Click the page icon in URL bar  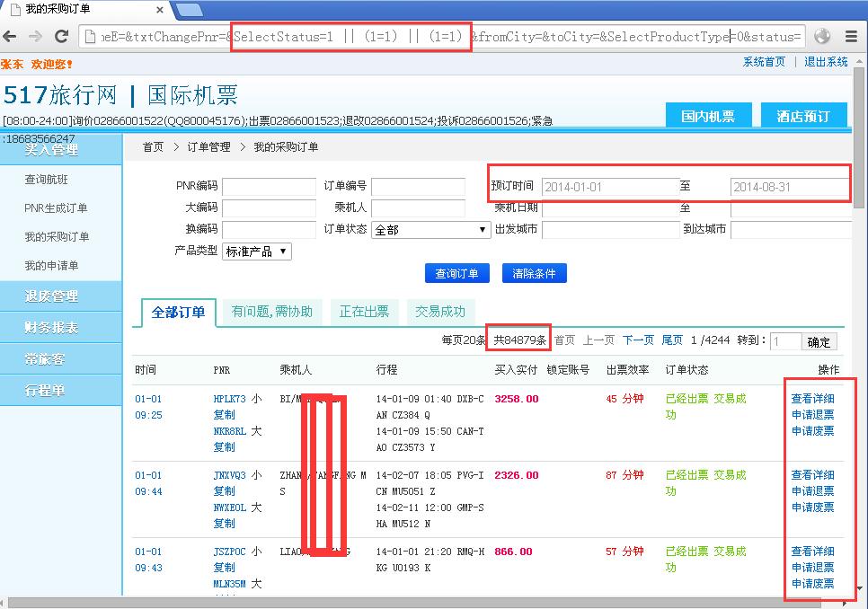point(90,37)
